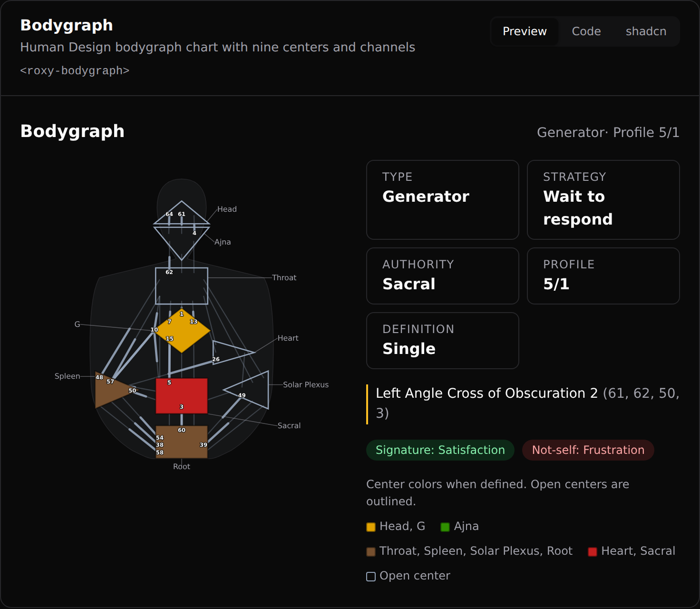This screenshot has width=700, height=609.
Task: Click the red Heart, Sacral legend swatch
Action: pos(593,552)
